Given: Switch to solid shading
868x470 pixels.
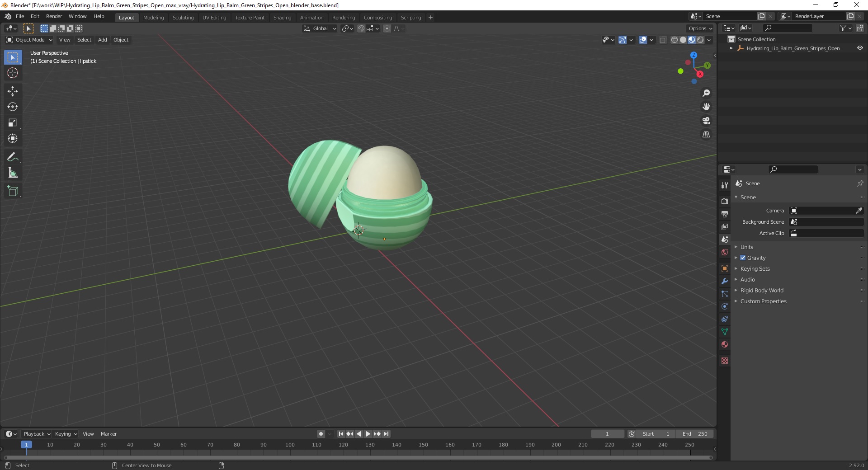Looking at the screenshot, I should click(683, 40).
